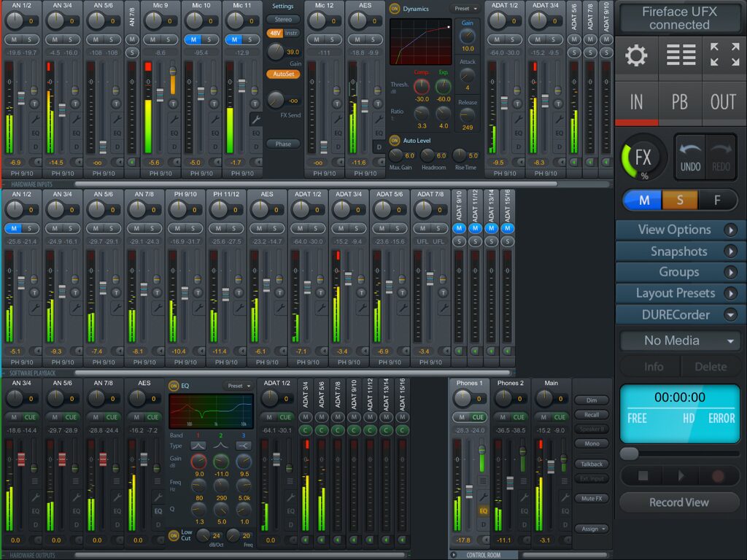Open the Dynamics Preset dropdown

click(465, 9)
